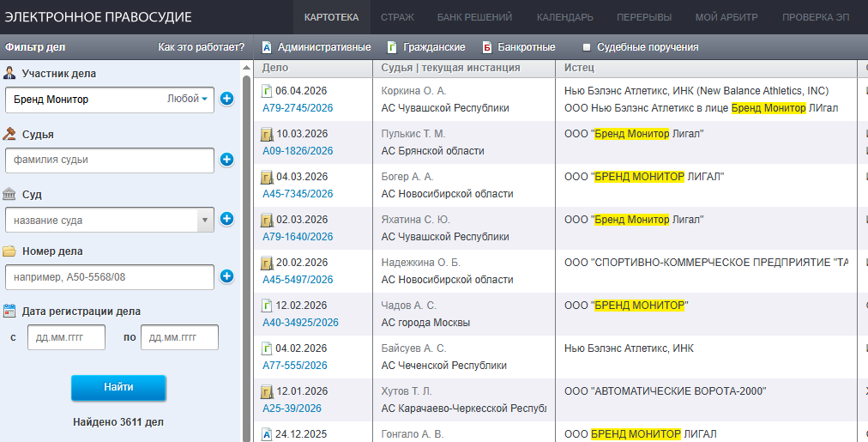This screenshot has width=868, height=442.
Task: Click the administrative case icon dated 24.12.2025
Action: tap(267, 434)
